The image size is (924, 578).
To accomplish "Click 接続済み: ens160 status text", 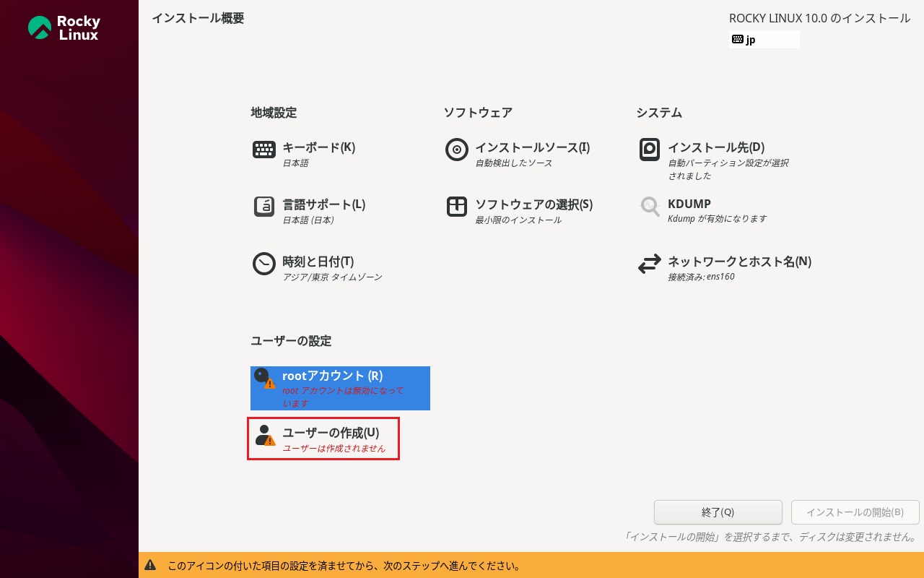I will tap(701, 277).
